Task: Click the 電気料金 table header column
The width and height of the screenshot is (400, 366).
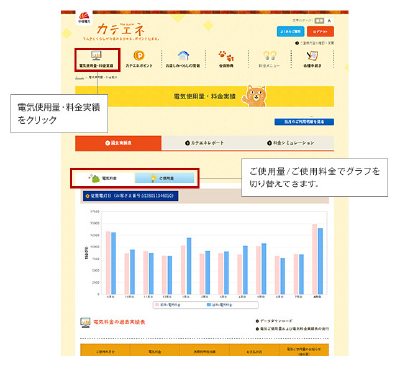Action: tap(155, 351)
